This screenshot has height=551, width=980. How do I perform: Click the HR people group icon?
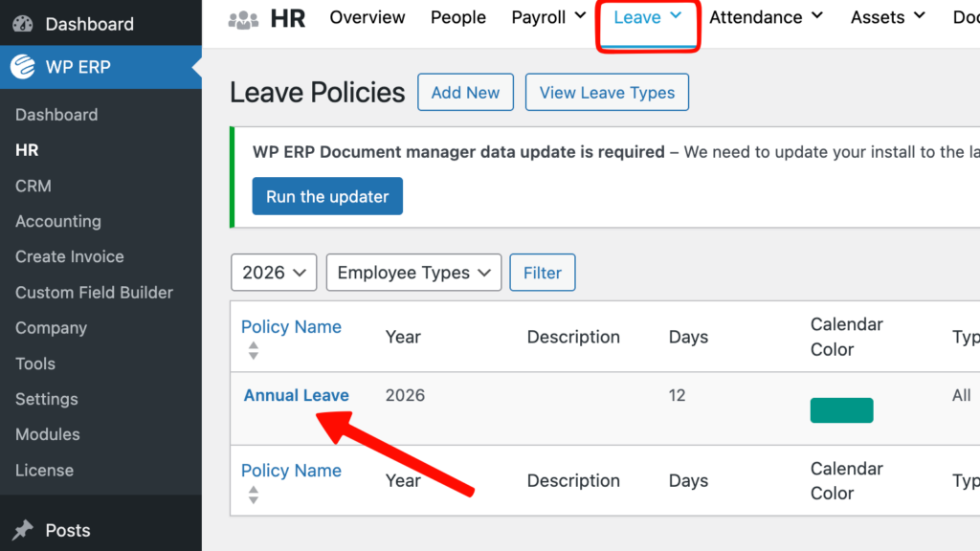point(244,18)
